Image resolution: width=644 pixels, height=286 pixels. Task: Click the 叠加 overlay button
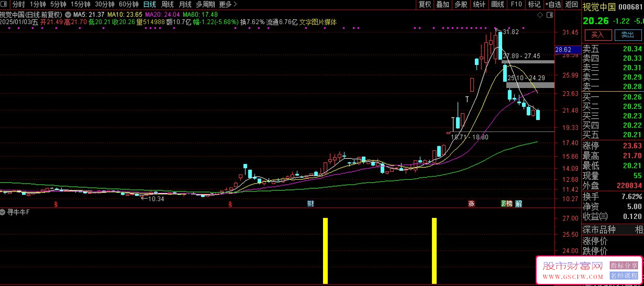tap(442, 4)
